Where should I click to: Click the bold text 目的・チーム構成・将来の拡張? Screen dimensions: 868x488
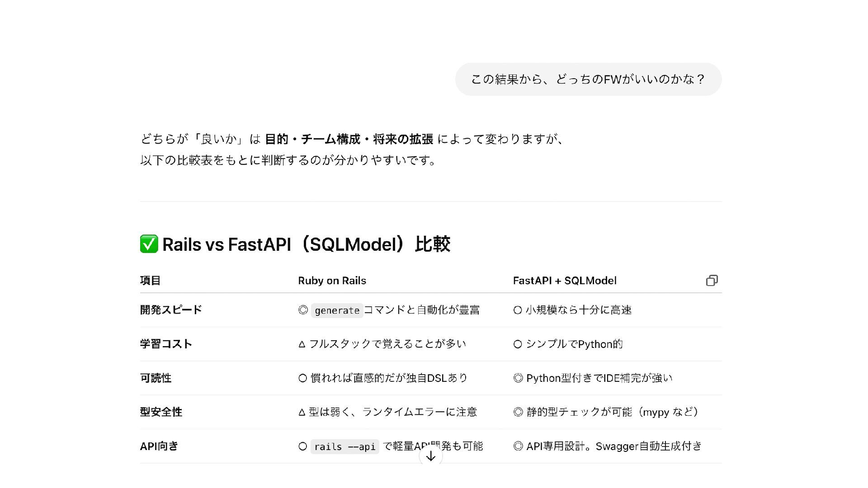349,139
